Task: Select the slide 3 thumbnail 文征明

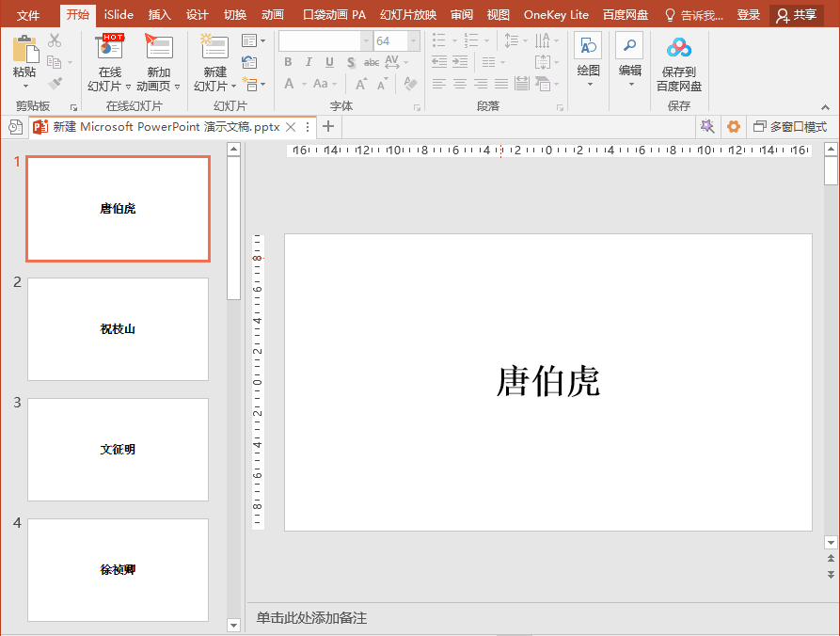Action: (x=118, y=450)
